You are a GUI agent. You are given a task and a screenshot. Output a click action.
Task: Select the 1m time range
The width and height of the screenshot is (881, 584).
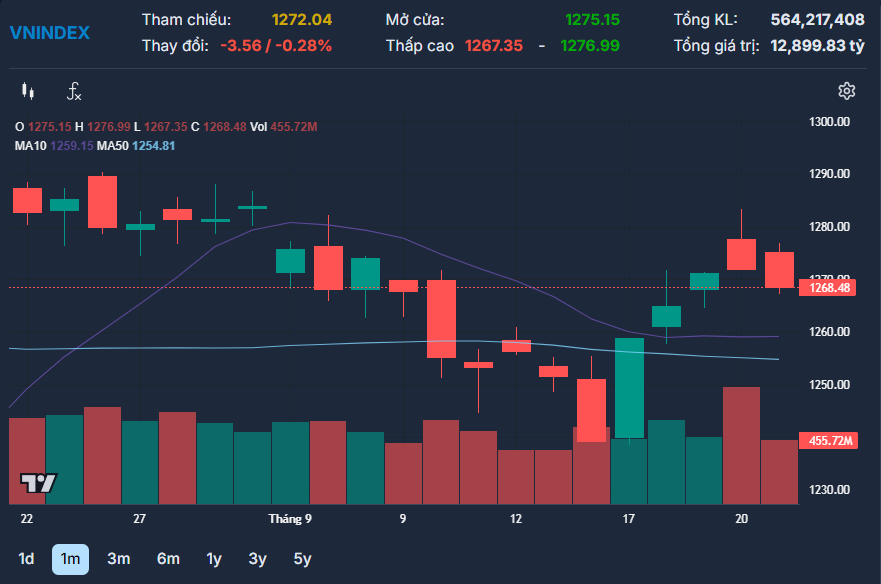[70, 559]
